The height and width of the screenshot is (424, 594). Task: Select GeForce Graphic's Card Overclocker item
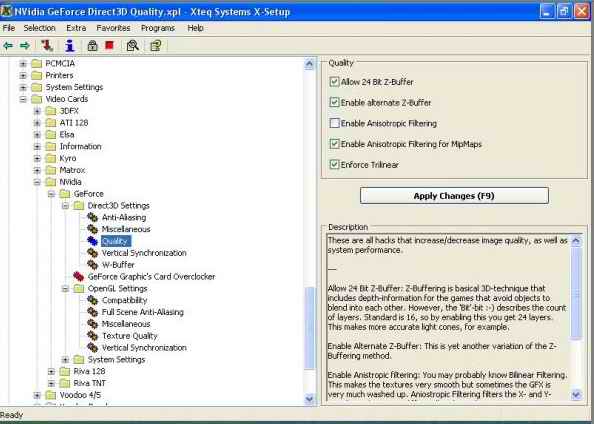point(151,277)
